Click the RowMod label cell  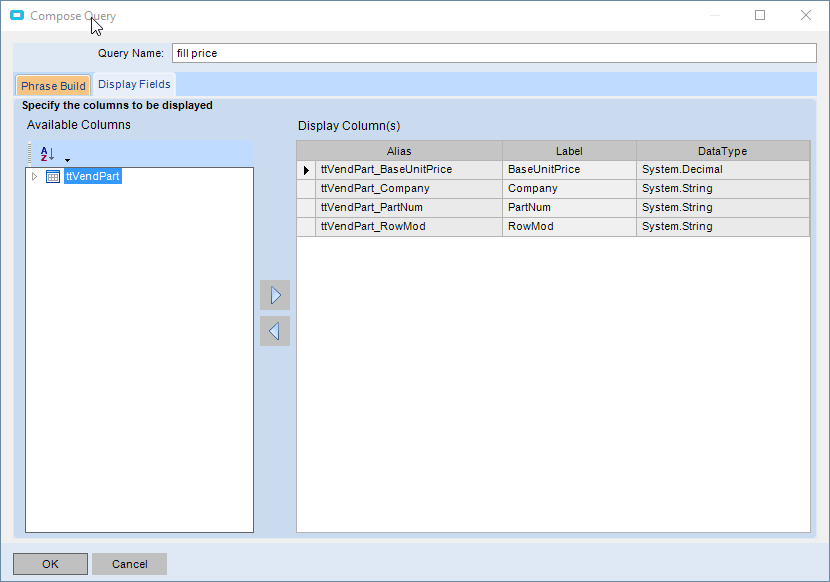pyautogui.click(x=569, y=227)
